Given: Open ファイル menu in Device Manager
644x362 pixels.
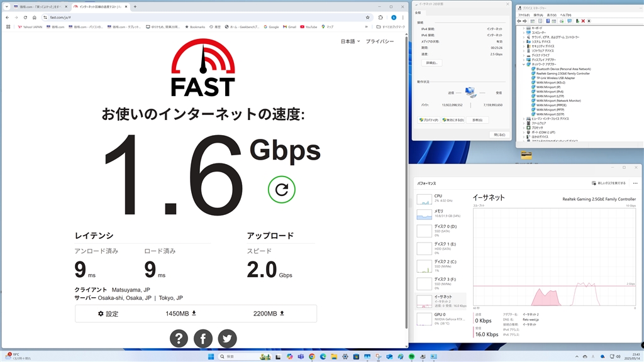Looking at the screenshot, I should tap(524, 15).
